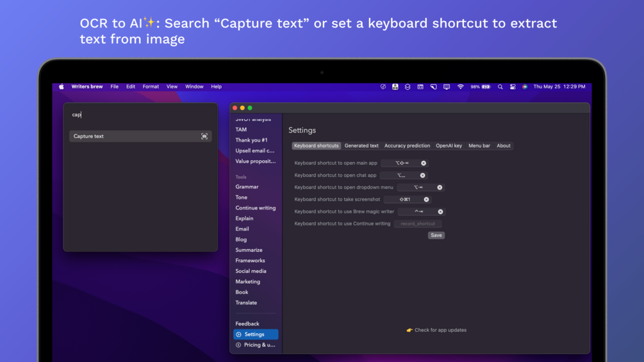Open the Apple menu
The image size is (644, 362).
pyautogui.click(x=62, y=86)
